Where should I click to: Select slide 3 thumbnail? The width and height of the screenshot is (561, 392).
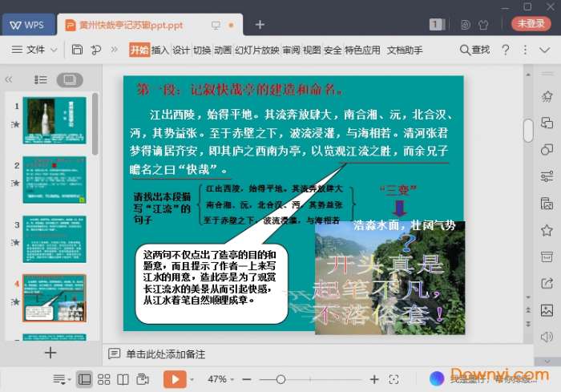54,239
